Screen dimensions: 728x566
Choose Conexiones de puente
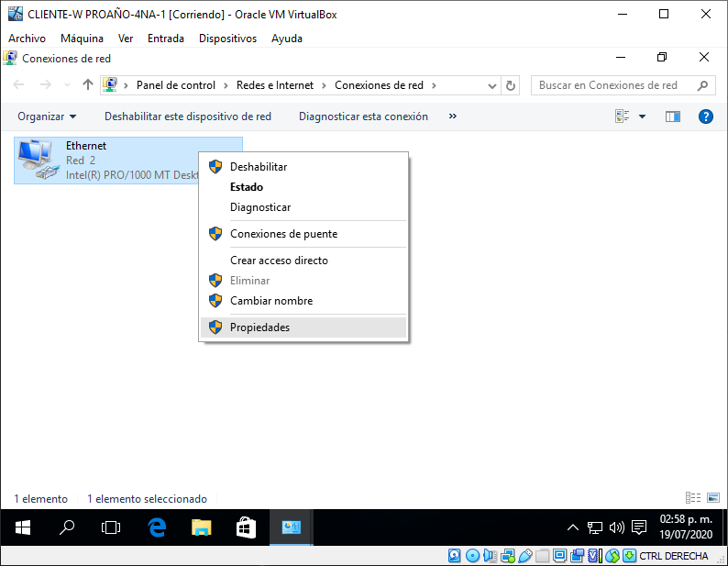[303, 234]
